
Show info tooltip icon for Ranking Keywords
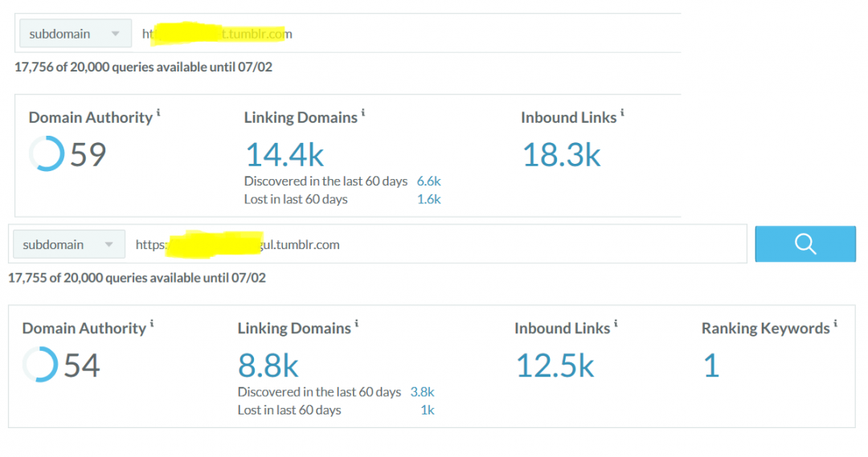tap(835, 324)
